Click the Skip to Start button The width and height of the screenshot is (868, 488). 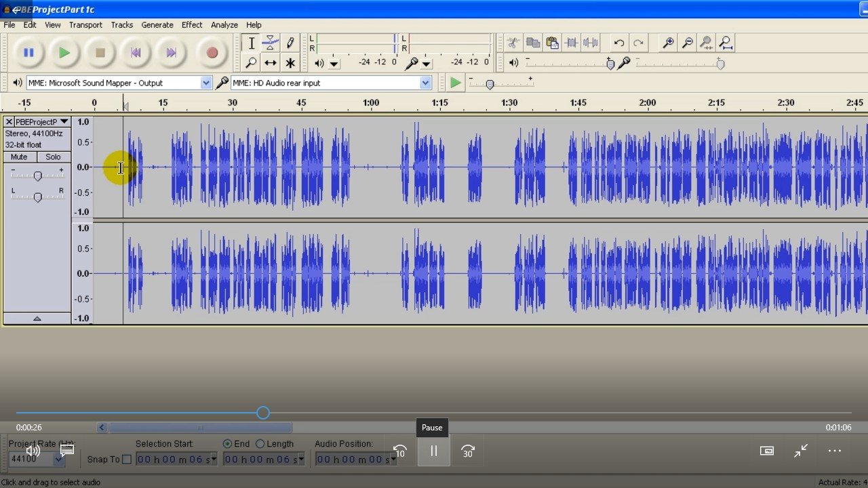136,52
